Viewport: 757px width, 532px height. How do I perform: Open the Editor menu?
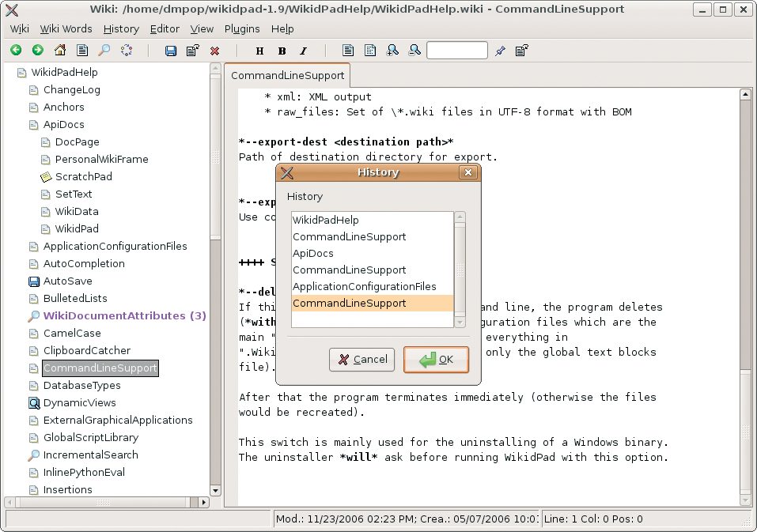tap(165, 29)
